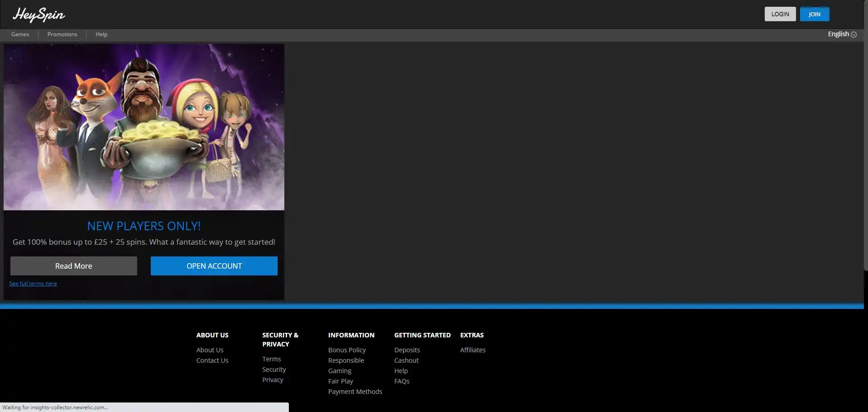The height and width of the screenshot is (412, 868).
Task: Open the Fair Play information link
Action: pos(340,381)
